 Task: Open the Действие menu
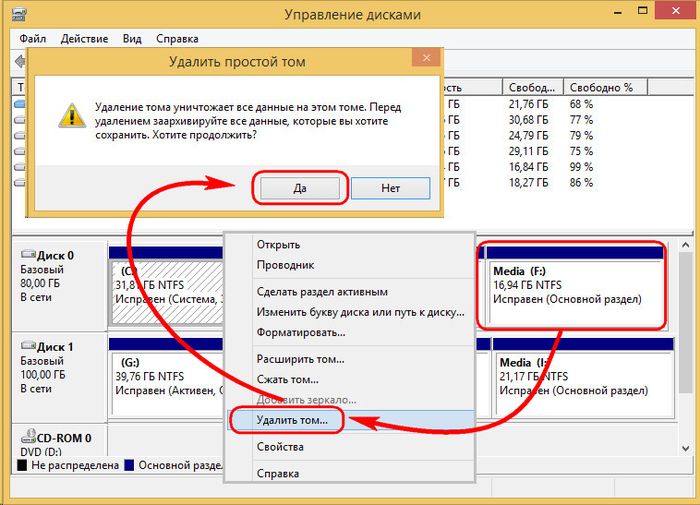coord(84,37)
